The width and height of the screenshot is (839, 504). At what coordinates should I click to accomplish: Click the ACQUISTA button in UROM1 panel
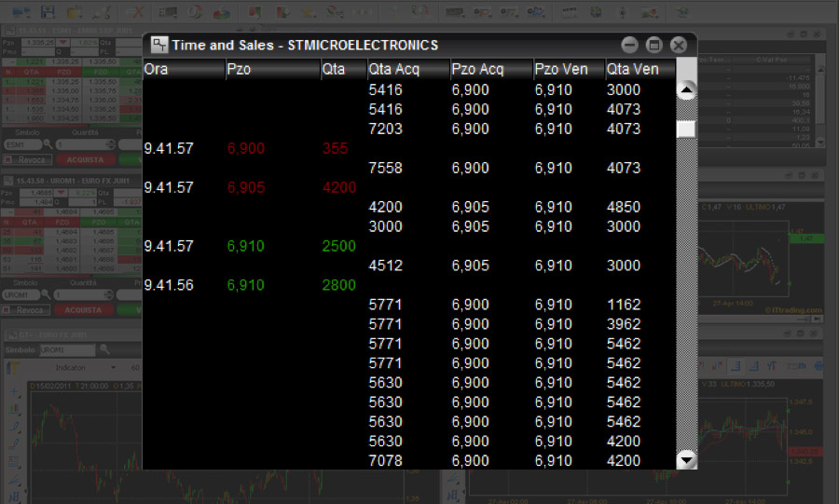(x=83, y=309)
